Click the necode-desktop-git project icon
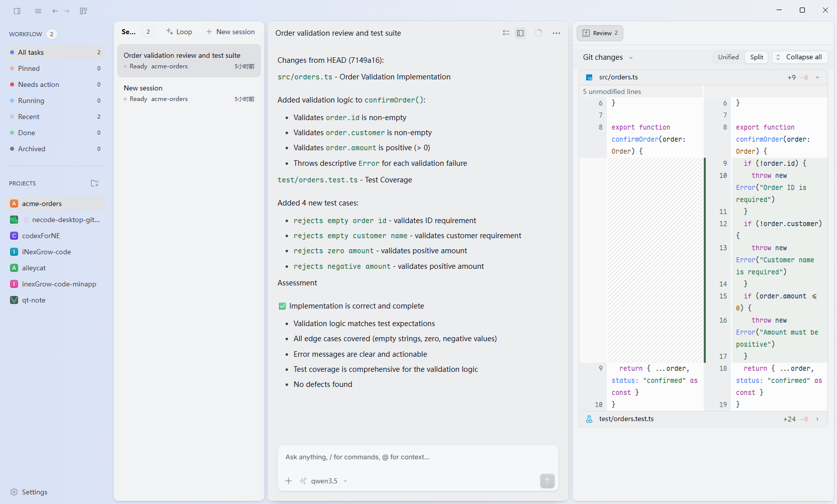This screenshot has width=837, height=504. coord(14,220)
